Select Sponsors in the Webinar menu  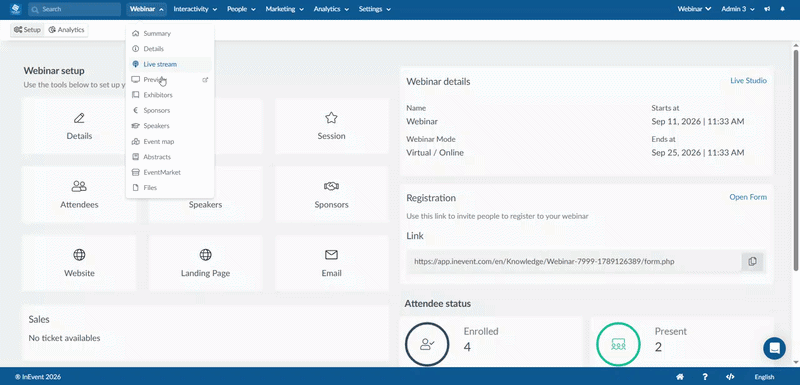(170, 110)
